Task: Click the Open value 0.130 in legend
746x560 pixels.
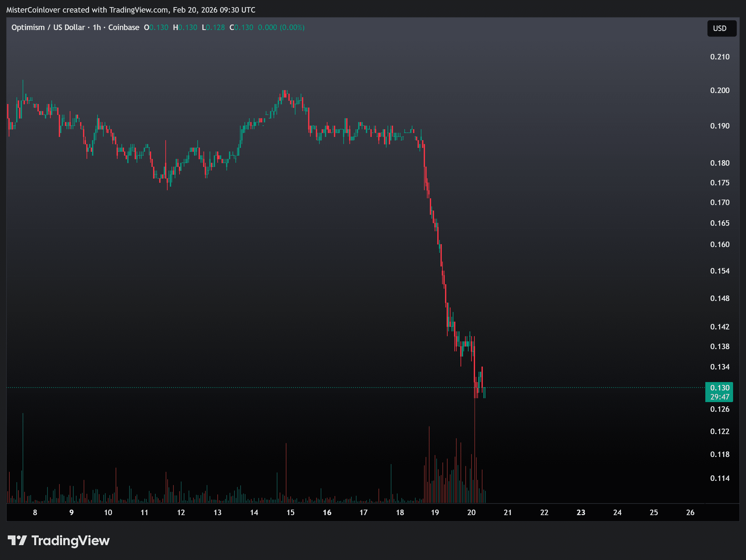Action: (159, 27)
